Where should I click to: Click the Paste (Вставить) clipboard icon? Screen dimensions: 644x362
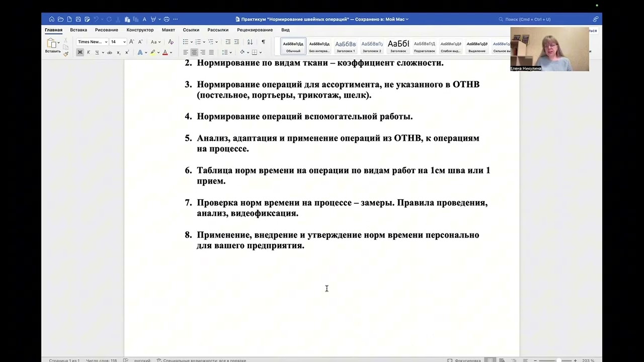point(52,43)
